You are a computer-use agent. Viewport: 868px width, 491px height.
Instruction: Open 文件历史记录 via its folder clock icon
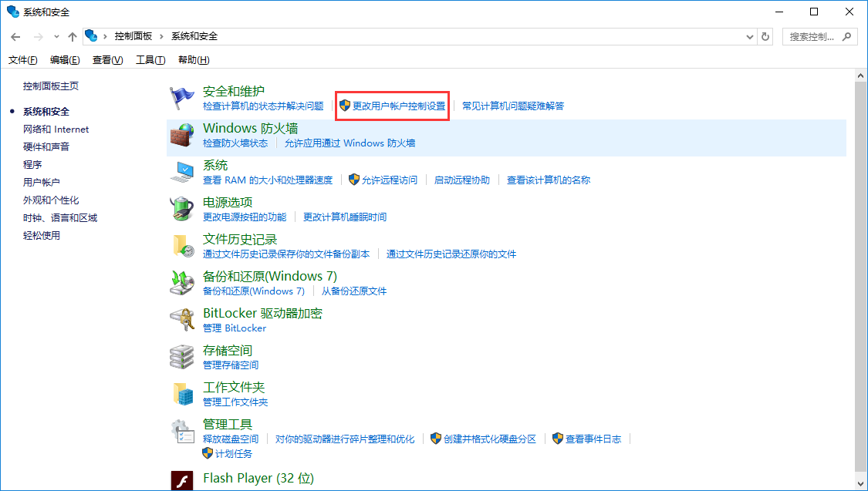coord(182,245)
